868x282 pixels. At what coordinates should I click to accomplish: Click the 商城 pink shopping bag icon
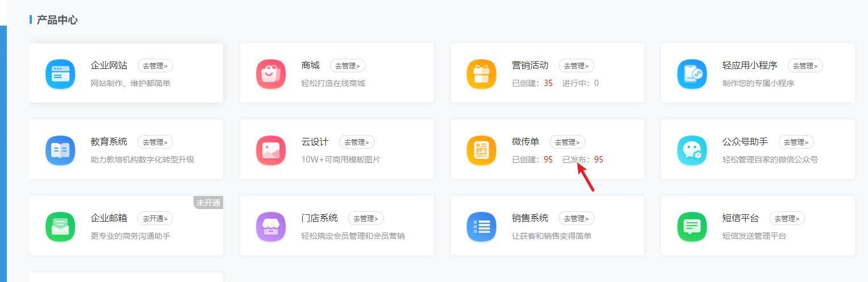click(271, 74)
